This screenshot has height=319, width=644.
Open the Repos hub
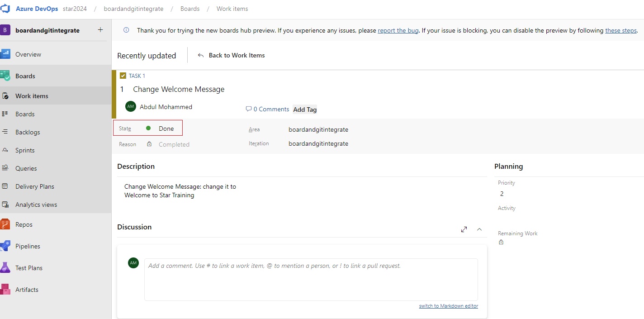(24, 224)
